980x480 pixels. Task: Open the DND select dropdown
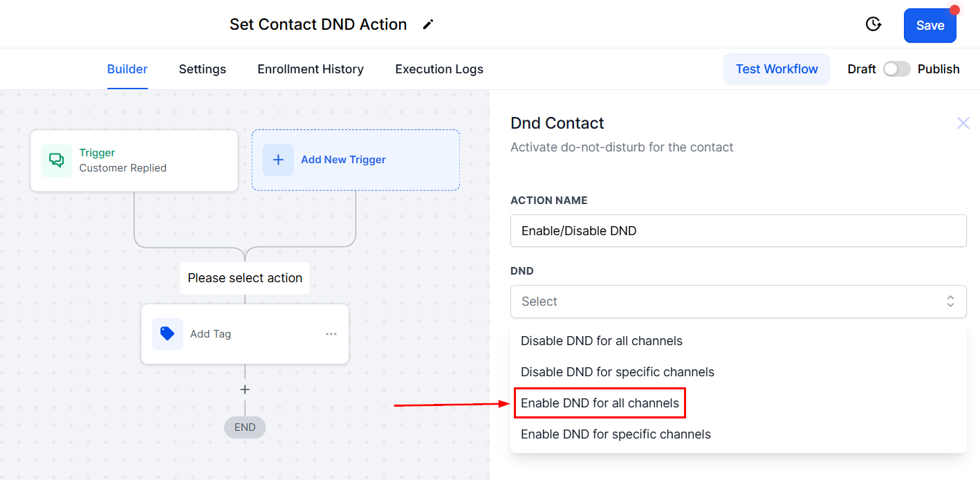coord(738,302)
